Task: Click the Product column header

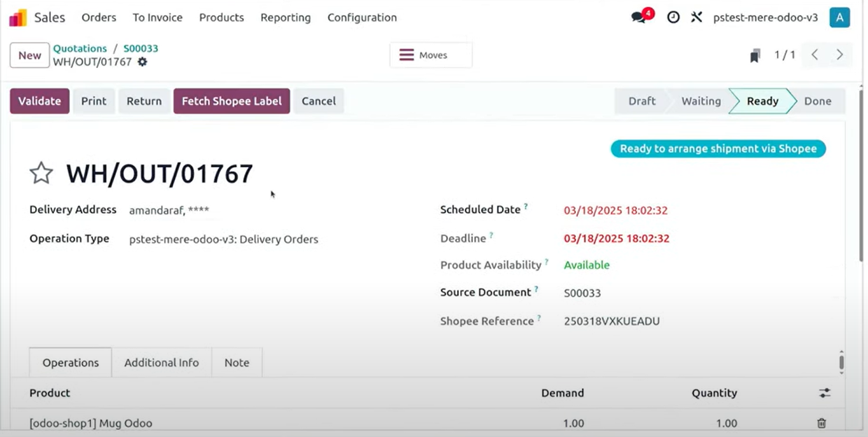Action: point(50,393)
